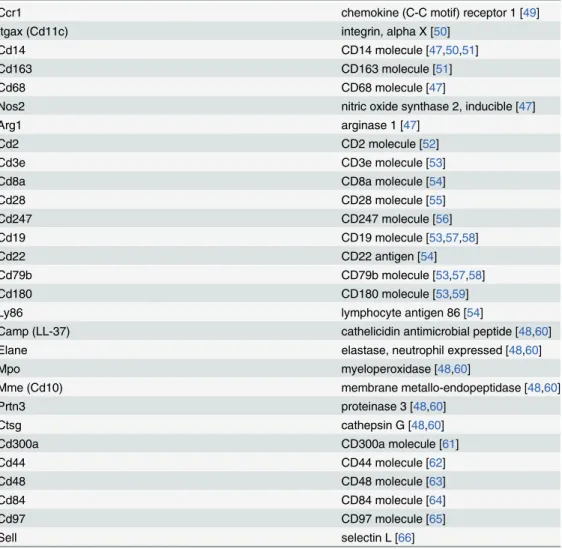Open reference 60 beside myeloperoxidase
562x549 pixels.
coord(461,369)
